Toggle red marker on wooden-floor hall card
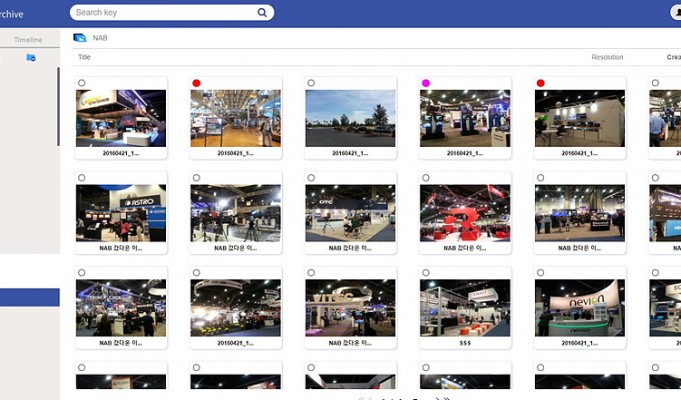681x400 pixels. click(196, 83)
